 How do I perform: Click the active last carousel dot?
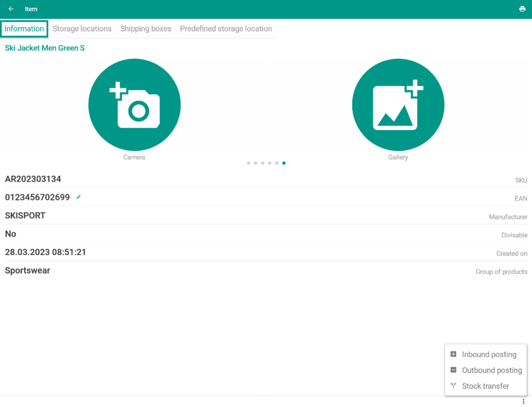point(284,163)
